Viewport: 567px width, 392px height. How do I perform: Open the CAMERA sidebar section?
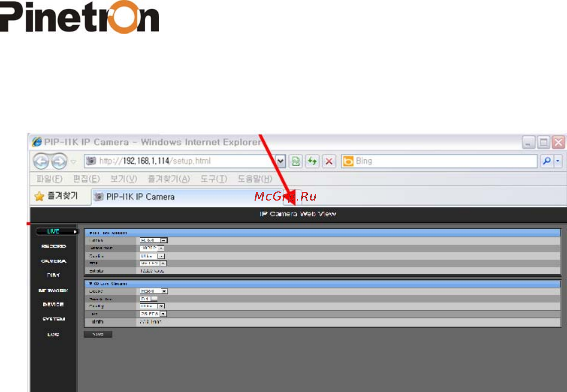53,261
